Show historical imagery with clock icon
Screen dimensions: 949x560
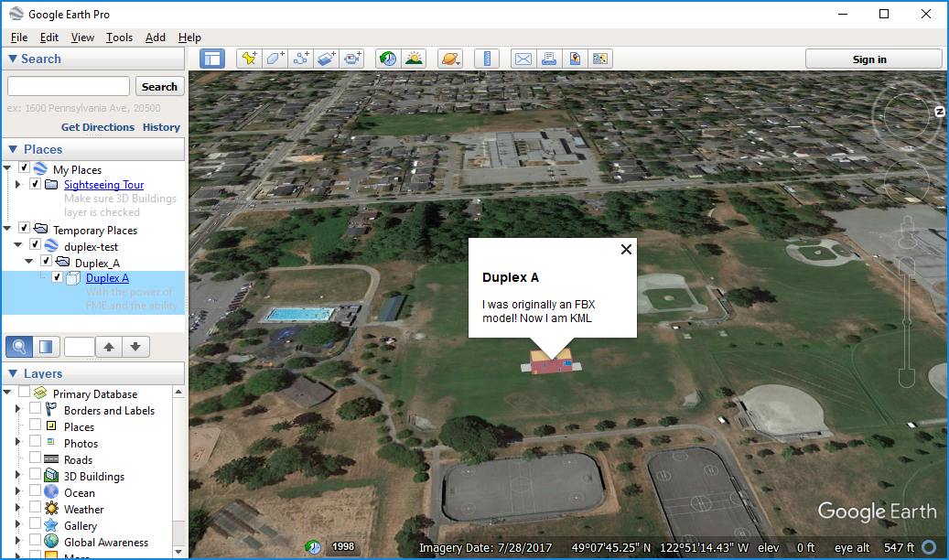tap(388, 59)
